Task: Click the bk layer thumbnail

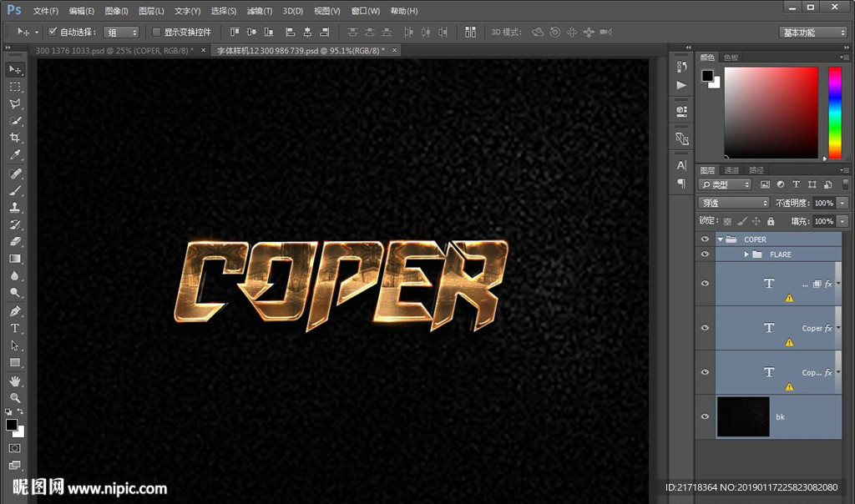Action: pyautogui.click(x=742, y=416)
